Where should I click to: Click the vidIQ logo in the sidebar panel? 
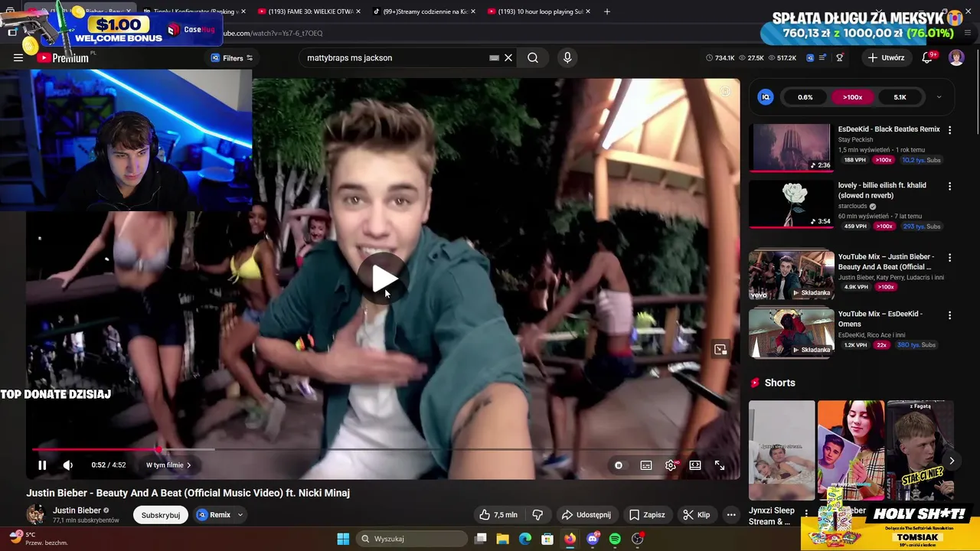coord(766,97)
